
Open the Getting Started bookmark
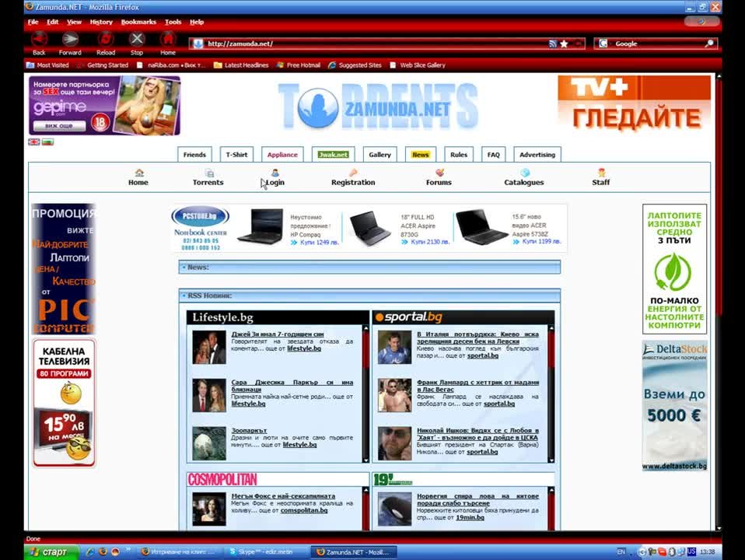[x=103, y=65]
